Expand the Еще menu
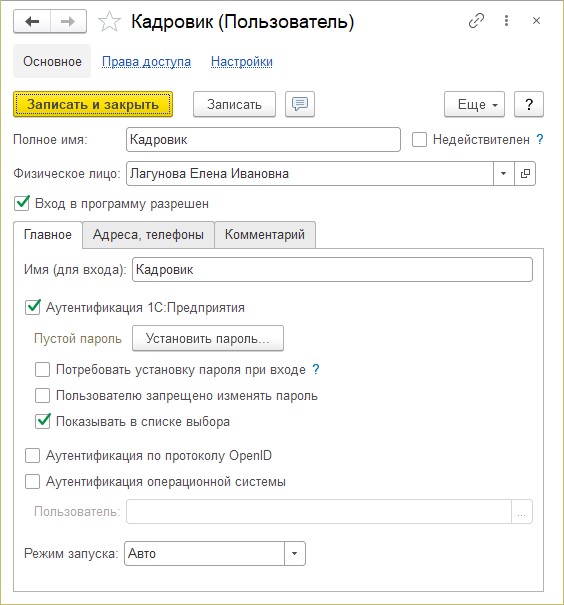 click(x=474, y=104)
